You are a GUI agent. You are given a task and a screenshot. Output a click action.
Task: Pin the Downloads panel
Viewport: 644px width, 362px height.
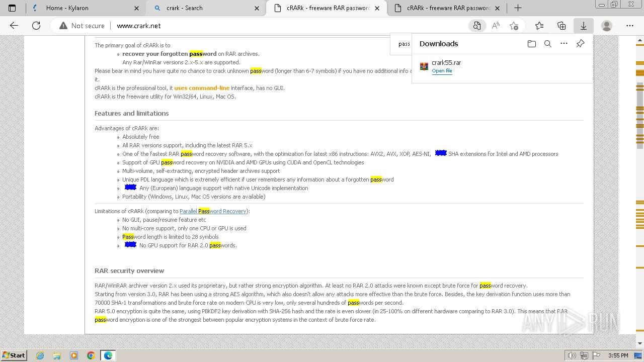(x=580, y=44)
